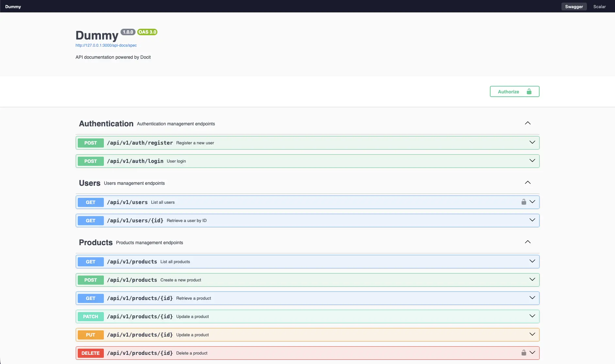
Task: Click the POST badge for auth/login
Action: pos(90,161)
